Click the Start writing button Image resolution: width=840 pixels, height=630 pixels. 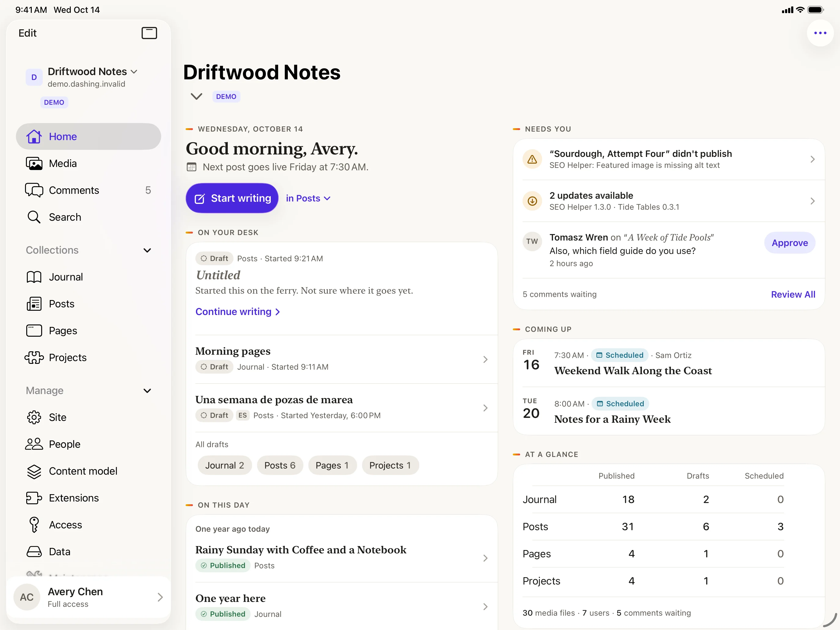232,198
